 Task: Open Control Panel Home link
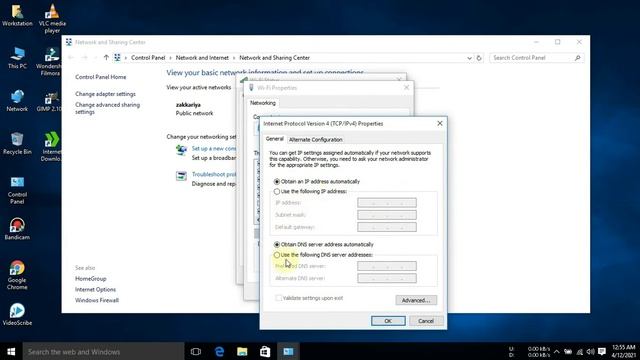[x=100, y=77]
